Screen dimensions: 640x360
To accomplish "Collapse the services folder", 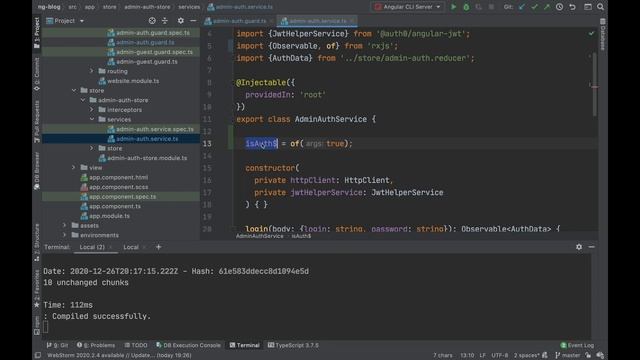I will coord(92,119).
